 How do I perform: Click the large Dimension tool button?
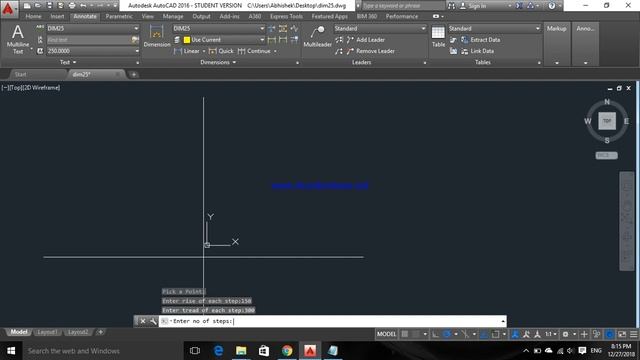(157, 36)
